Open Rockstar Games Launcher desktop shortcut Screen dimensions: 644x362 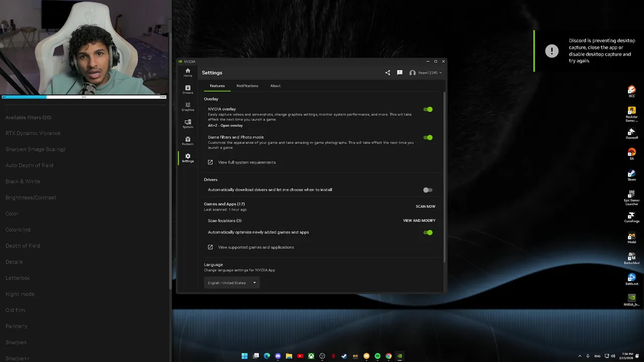pos(631,114)
